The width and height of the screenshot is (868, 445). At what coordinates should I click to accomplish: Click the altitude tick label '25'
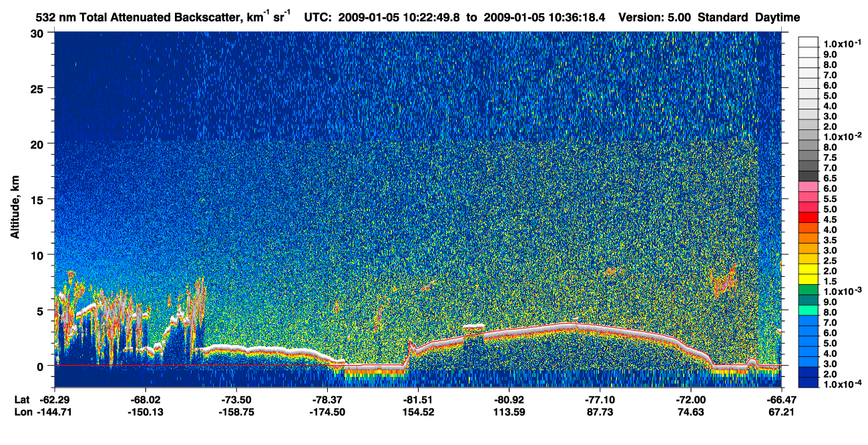pyautogui.click(x=39, y=88)
